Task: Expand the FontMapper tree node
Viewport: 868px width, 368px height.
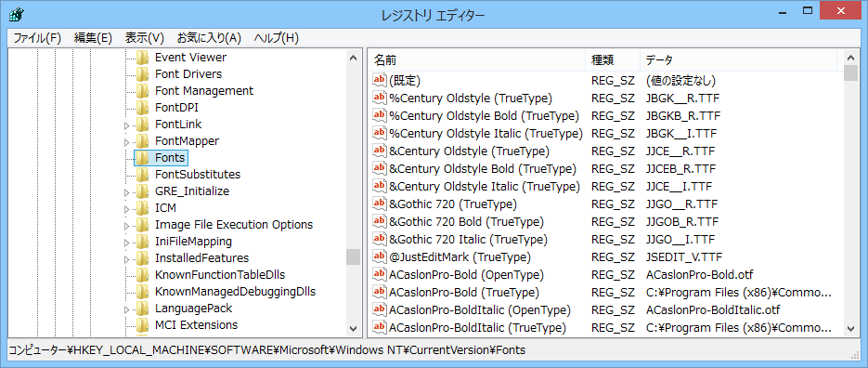Action: click(x=127, y=142)
